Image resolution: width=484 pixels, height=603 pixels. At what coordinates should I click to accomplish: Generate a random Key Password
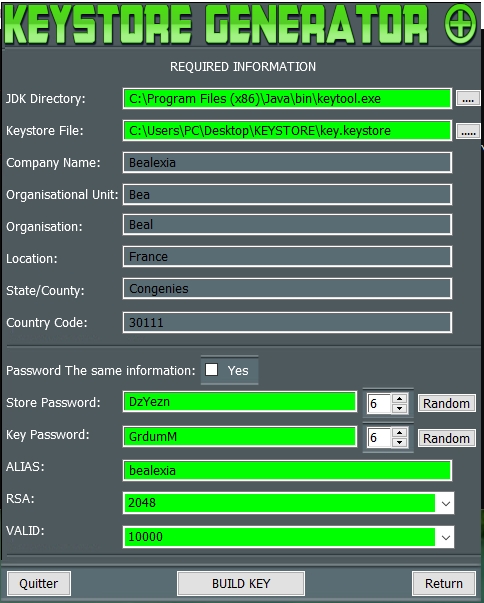point(447,438)
